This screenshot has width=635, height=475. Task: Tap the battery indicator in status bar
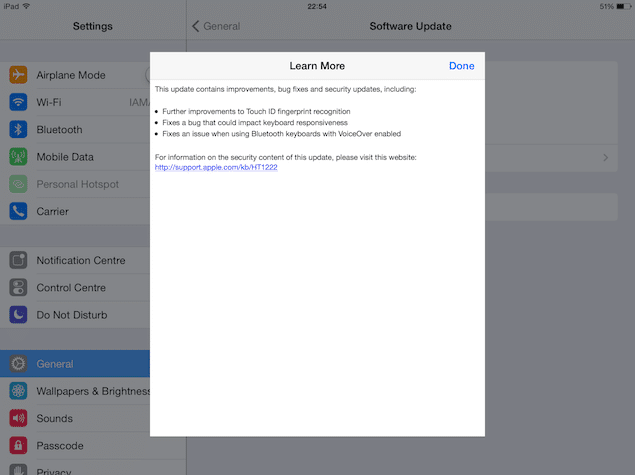click(624, 6)
